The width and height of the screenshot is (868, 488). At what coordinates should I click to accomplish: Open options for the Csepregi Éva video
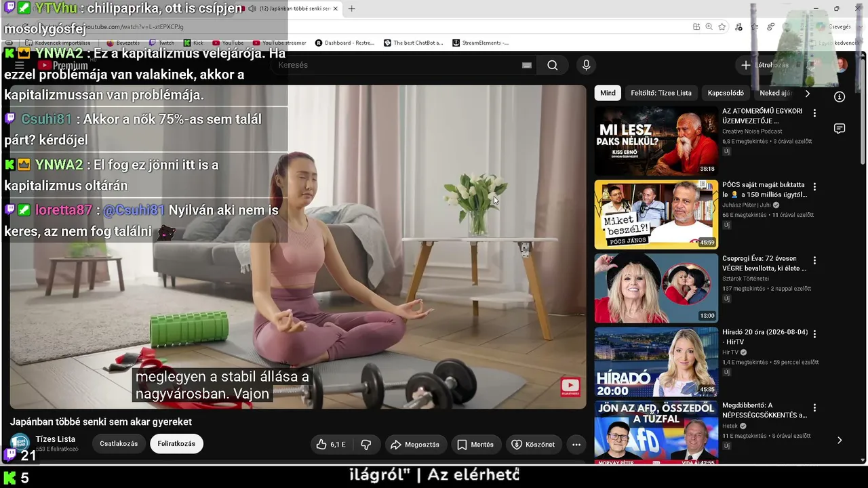[814, 260]
